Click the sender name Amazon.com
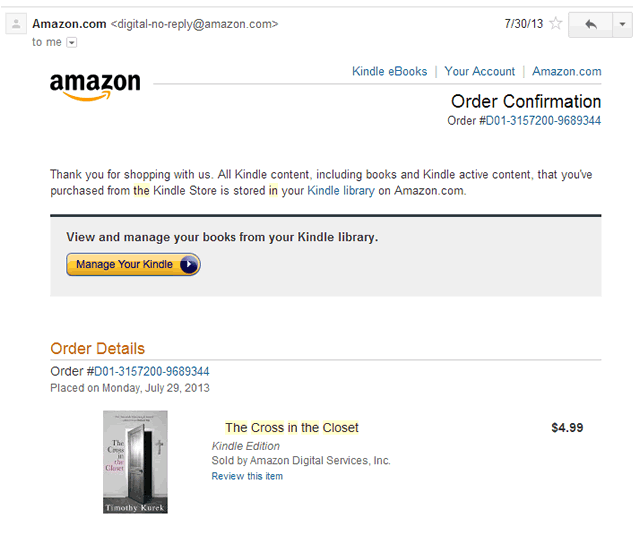 68,23
